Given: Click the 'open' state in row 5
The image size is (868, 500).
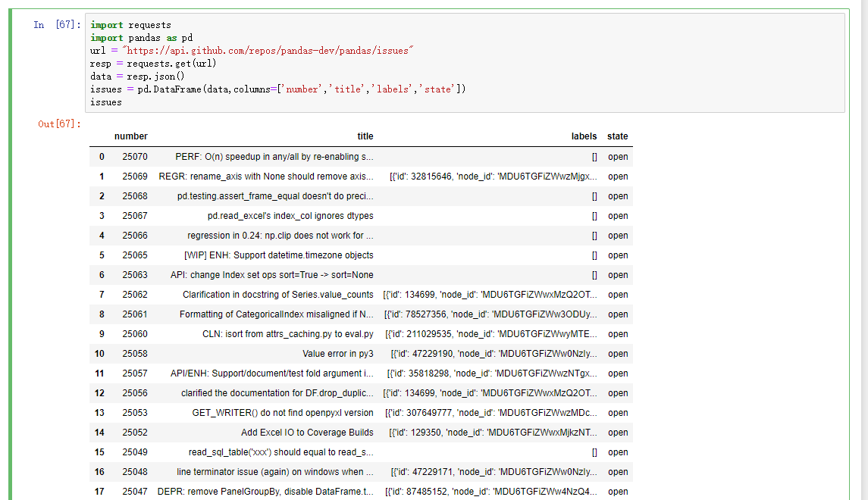Looking at the screenshot, I should point(617,255).
